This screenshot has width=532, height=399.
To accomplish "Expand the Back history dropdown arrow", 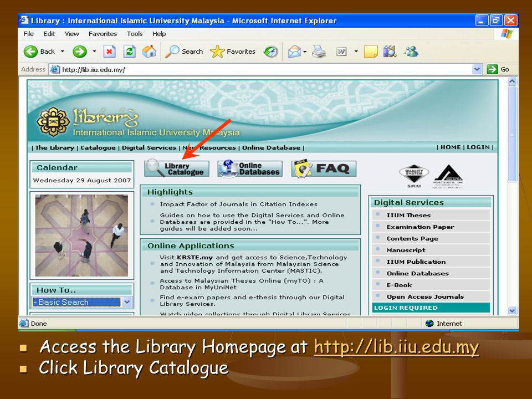I will tap(63, 52).
